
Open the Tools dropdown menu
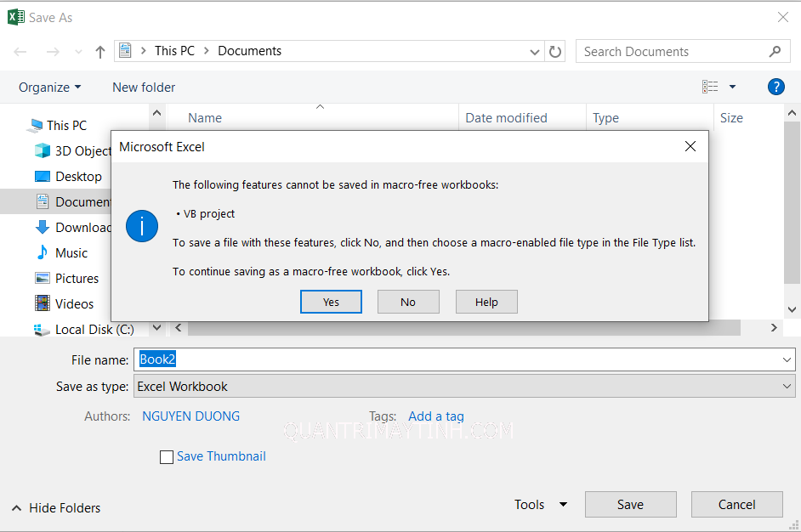click(541, 505)
